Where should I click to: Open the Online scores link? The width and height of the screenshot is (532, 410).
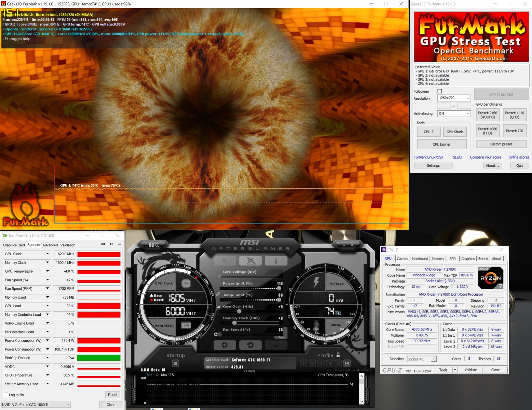coord(519,157)
